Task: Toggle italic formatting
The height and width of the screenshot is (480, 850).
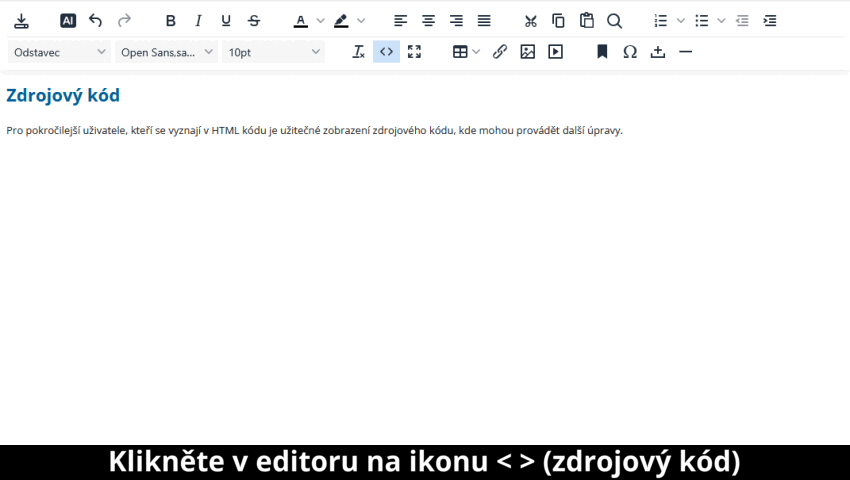Action: [x=198, y=21]
